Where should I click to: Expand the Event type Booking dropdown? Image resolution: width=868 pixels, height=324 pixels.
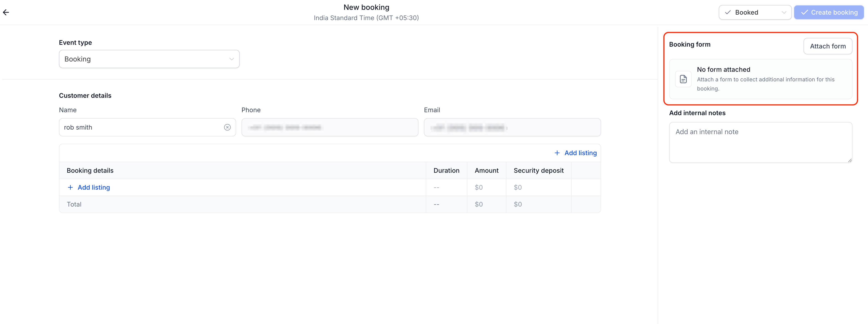point(149,59)
